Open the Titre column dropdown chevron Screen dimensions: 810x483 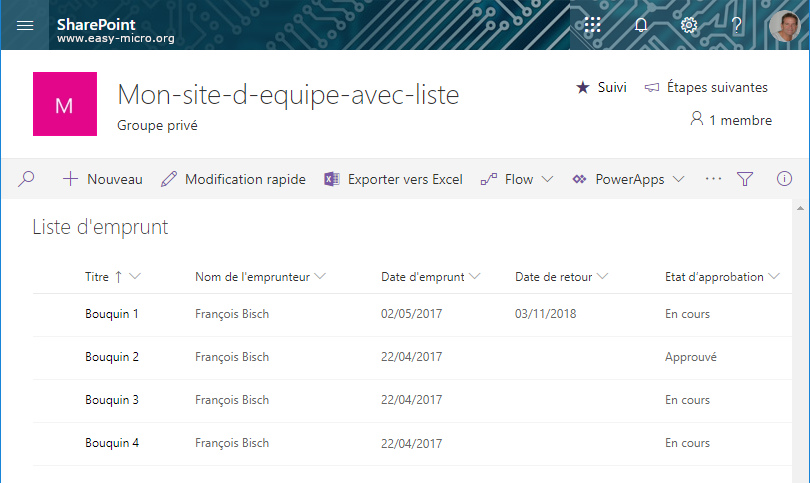135,276
